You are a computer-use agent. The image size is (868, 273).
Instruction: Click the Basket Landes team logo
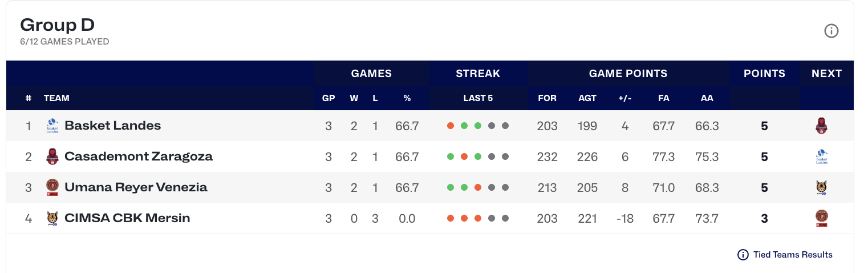(52, 126)
